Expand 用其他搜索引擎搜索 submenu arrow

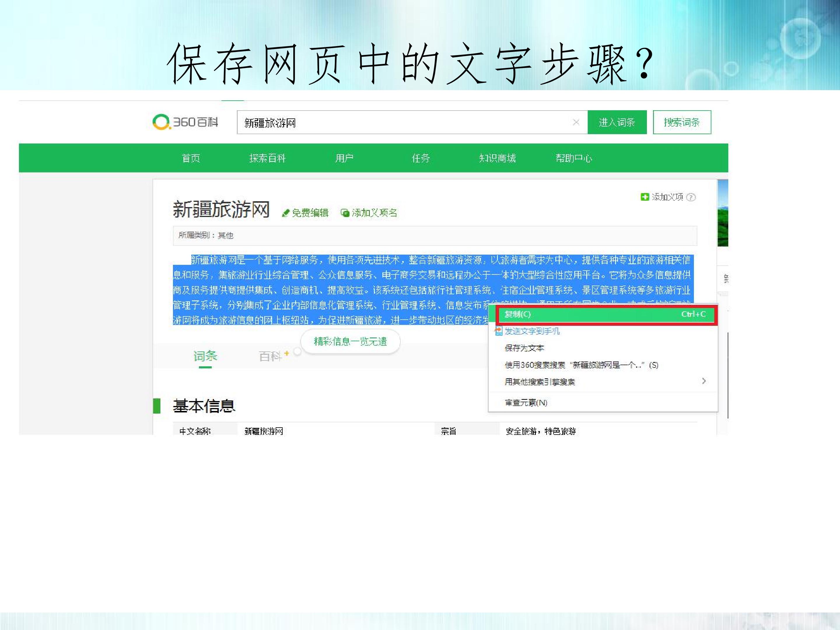pyautogui.click(x=704, y=381)
